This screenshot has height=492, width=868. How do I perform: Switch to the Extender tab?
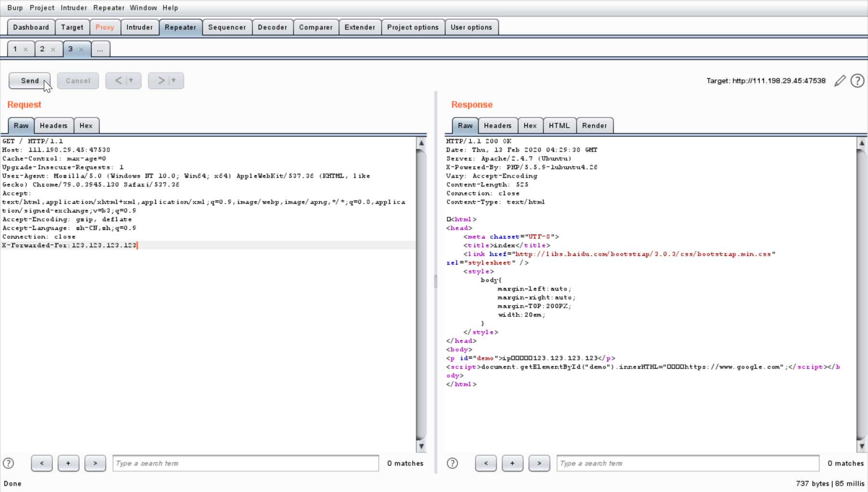coord(360,27)
